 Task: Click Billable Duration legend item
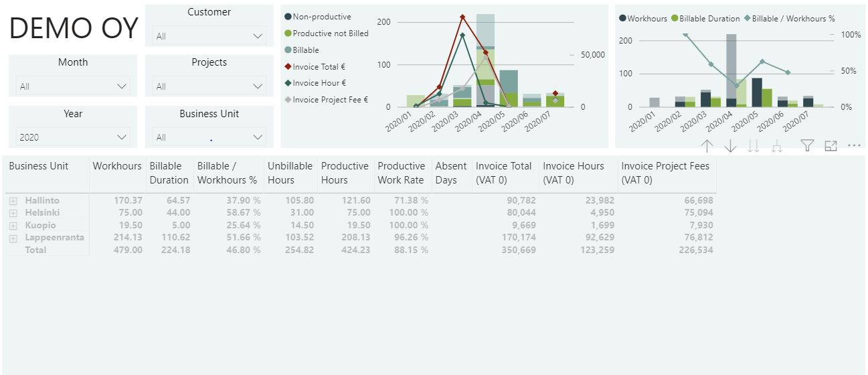point(709,19)
